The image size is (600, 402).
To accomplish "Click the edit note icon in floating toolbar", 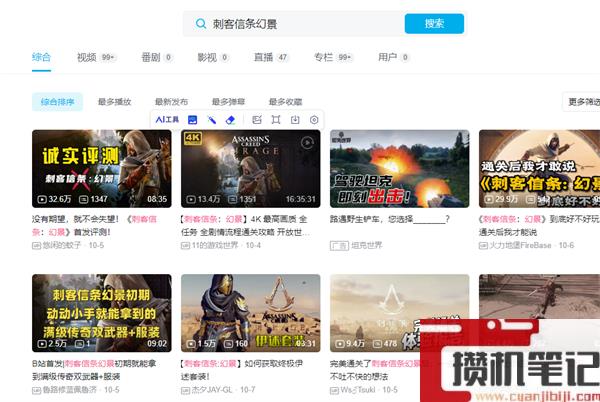I will [x=257, y=120].
